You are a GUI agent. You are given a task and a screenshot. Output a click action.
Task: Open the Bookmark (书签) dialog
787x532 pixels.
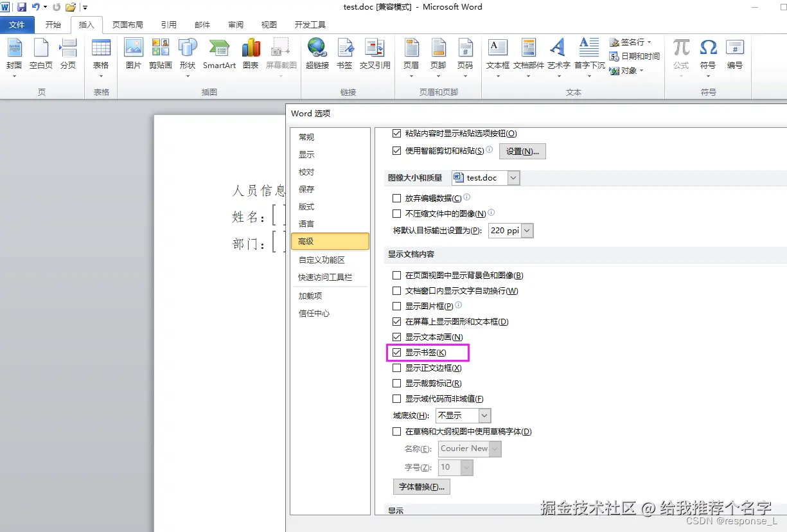pyautogui.click(x=344, y=55)
